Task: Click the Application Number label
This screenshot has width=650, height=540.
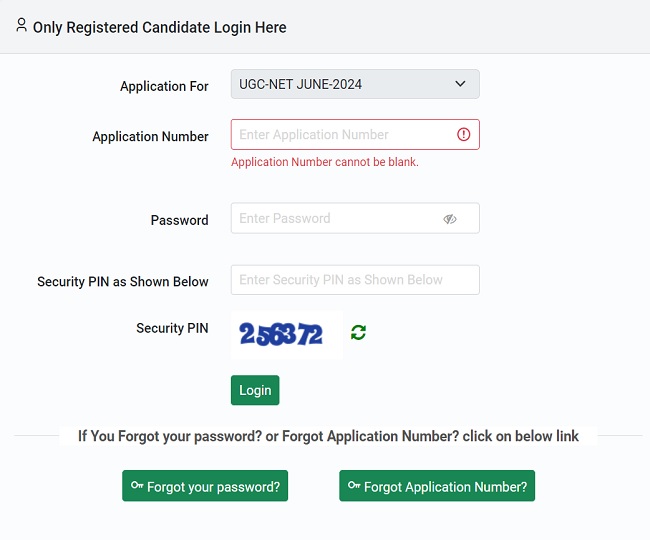Action: pos(150,136)
